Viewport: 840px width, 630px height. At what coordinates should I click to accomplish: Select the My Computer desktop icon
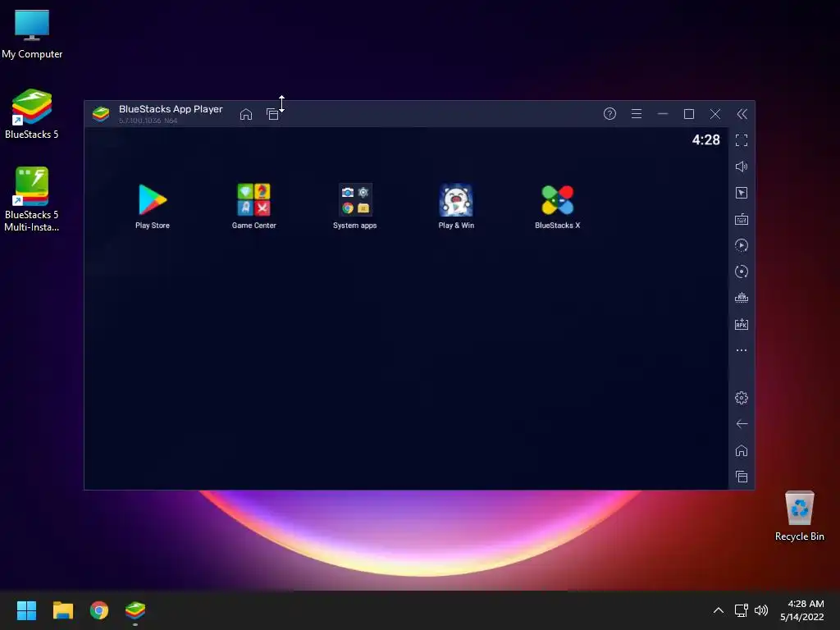[x=32, y=34]
